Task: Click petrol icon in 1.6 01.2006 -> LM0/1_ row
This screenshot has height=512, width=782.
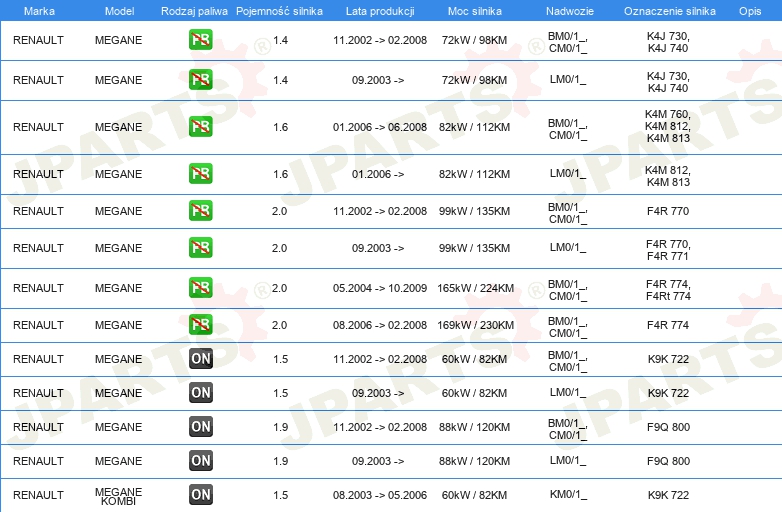Action: [x=200, y=173]
